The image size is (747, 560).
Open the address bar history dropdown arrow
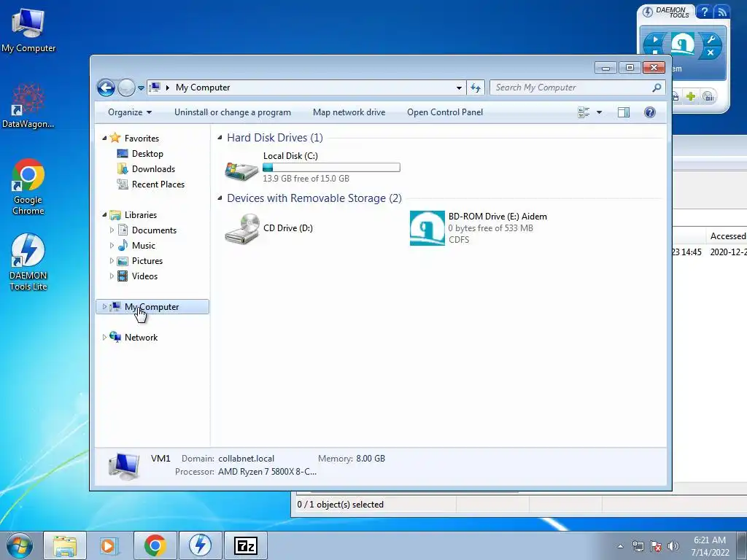[459, 87]
